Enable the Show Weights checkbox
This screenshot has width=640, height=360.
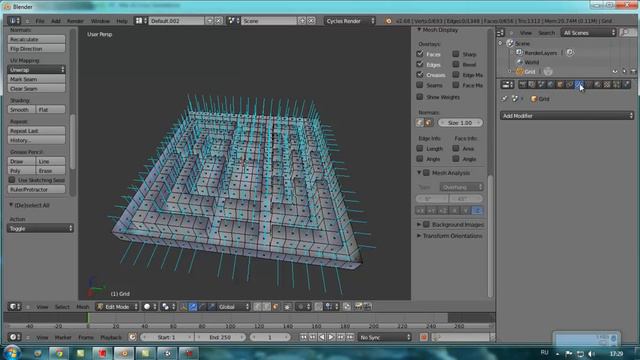pyautogui.click(x=420, y=97)
